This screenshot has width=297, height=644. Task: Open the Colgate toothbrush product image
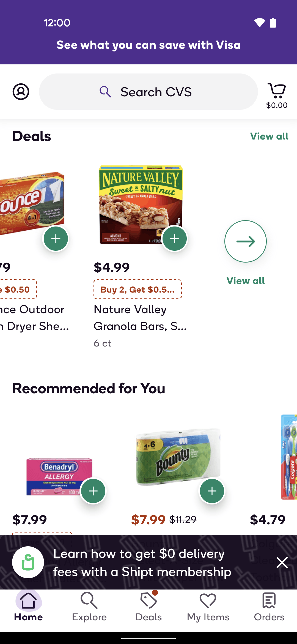[289, 457]
